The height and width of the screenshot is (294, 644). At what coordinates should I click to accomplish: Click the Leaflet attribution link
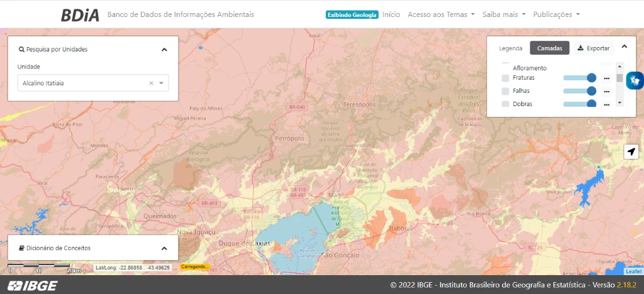click(634, 271)
